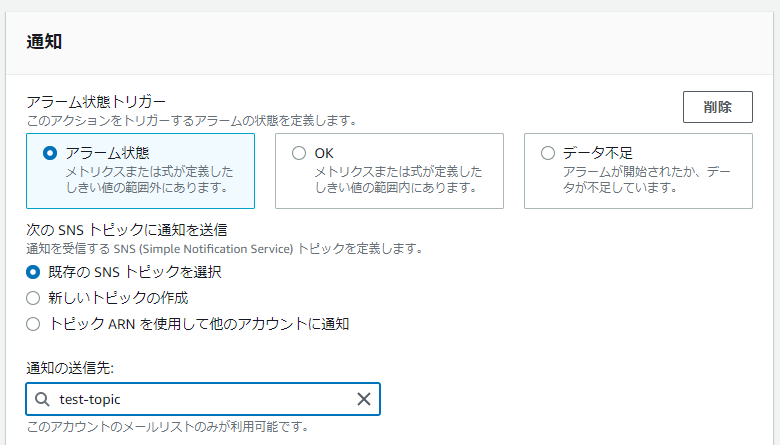Choose 新しいトピックの作成 radio
The width and height of the screenshot is (780, 445).
[33, 298]
